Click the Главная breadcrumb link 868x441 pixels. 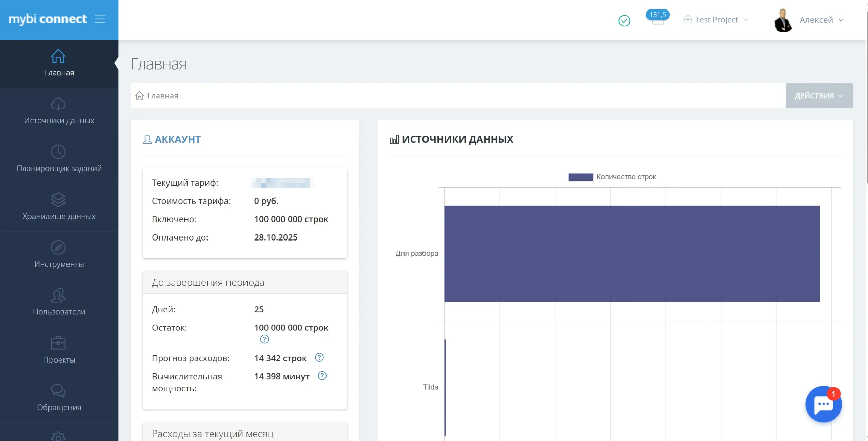(x=162, y=96)
